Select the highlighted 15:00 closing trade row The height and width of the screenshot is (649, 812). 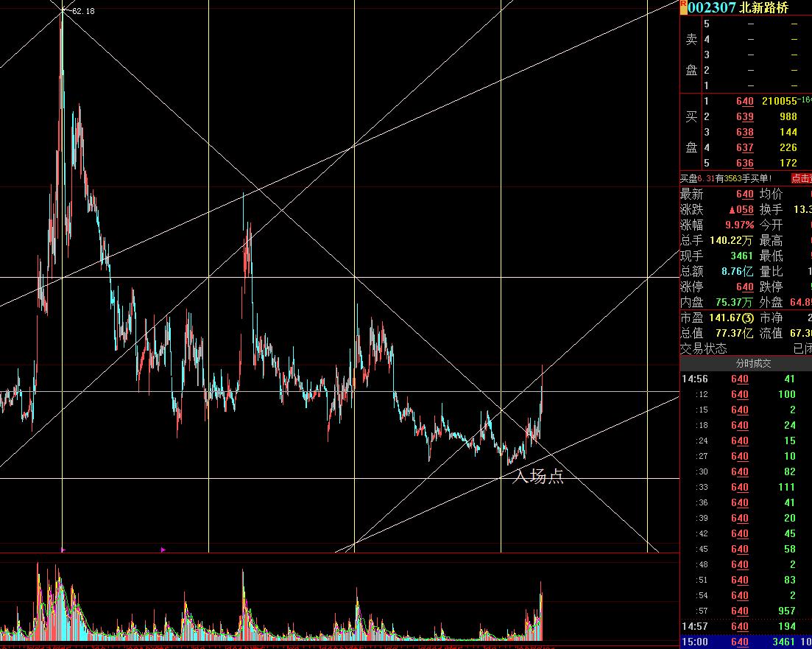746,642
